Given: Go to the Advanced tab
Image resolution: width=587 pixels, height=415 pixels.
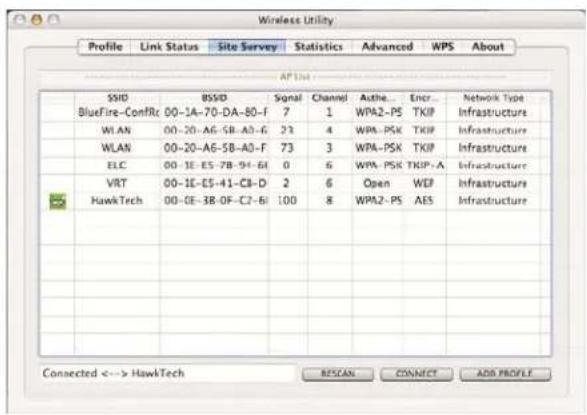Looking at the screenshot, I should [387, 47].
